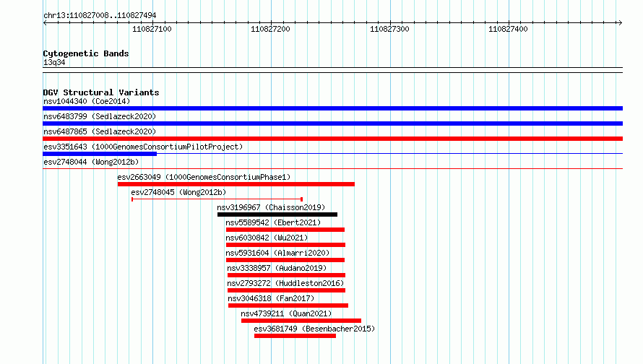This screenshot has height=364, width=643.
Task: Select the red bar of nsv2793272 (Huddleston2016)
Action: point(287,290)
